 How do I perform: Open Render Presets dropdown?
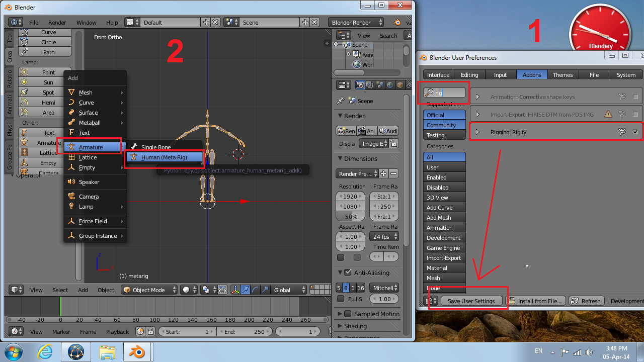click(357, 173)
